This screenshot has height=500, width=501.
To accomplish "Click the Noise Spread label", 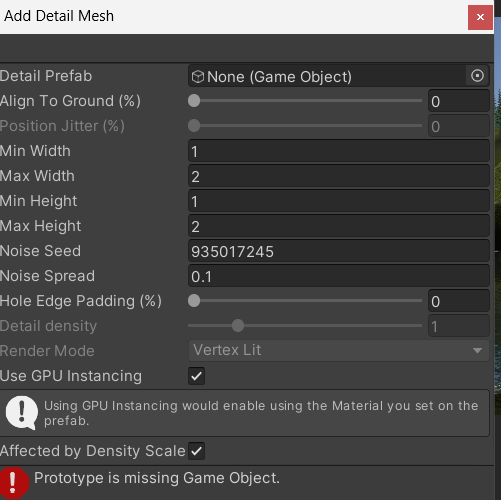I will click(x=47, y=276).
